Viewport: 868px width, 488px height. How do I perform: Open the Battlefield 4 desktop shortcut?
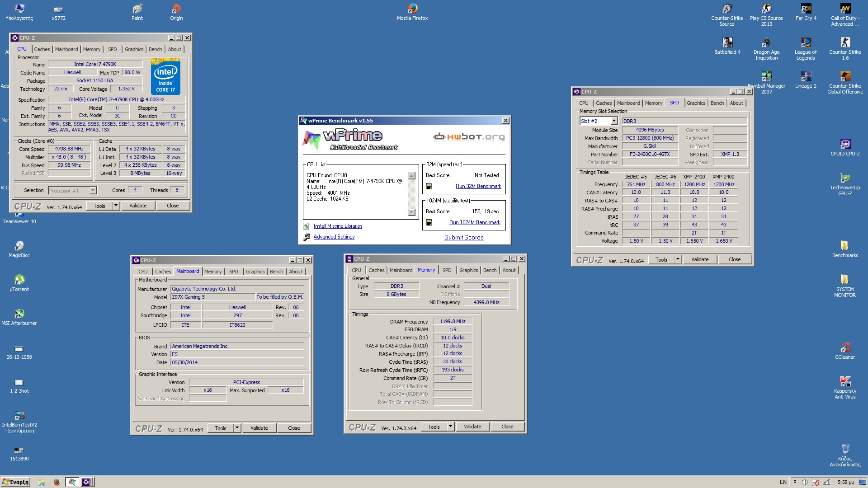pyautogui.click(x=727, y=46)
